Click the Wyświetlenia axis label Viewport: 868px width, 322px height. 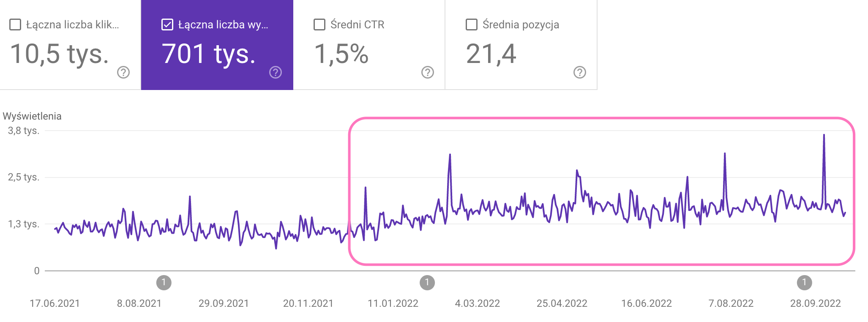(x=33, y=116)
